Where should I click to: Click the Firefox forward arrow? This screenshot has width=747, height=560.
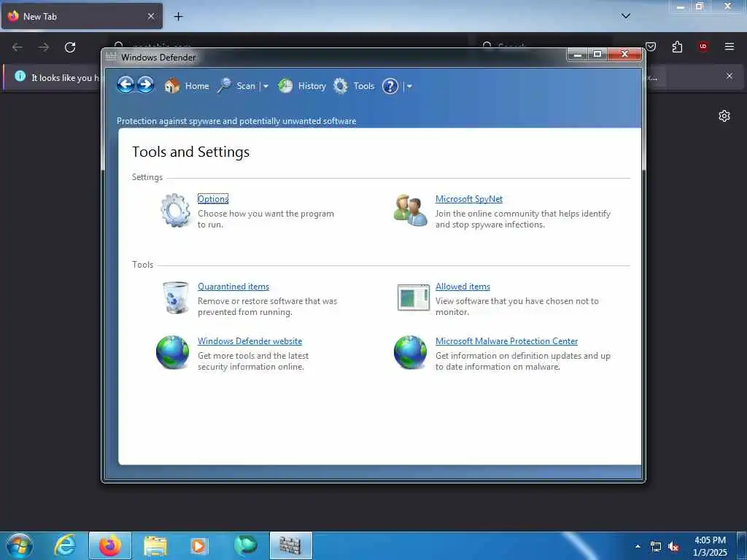click(x=44, y=47)
